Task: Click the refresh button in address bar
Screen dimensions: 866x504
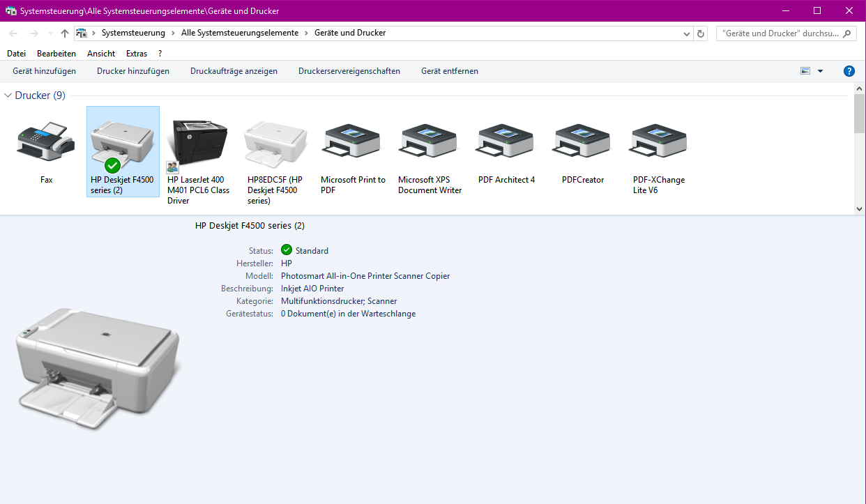Action: (701, 33)
